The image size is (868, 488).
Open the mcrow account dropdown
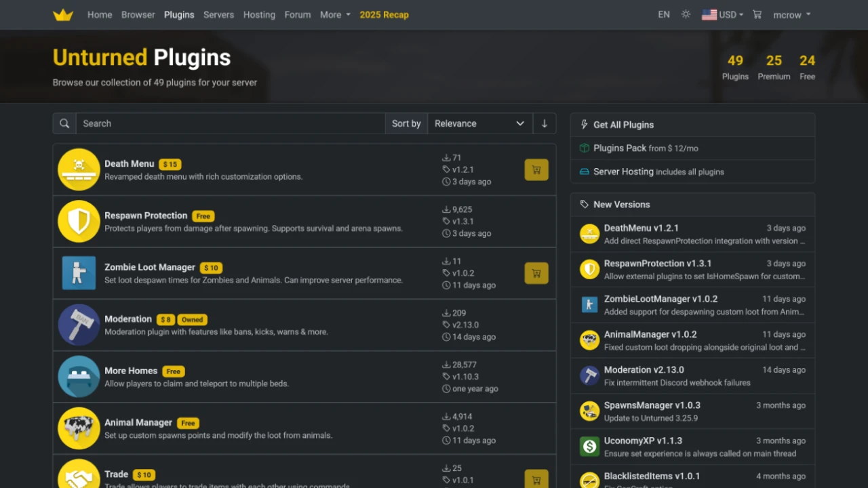(791, 15)
